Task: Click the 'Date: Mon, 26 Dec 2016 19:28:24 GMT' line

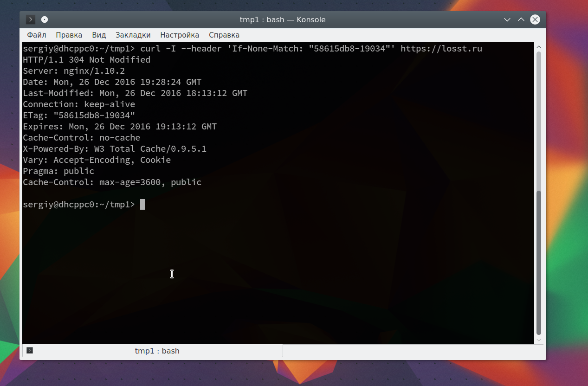Action: tap(112, 82)
